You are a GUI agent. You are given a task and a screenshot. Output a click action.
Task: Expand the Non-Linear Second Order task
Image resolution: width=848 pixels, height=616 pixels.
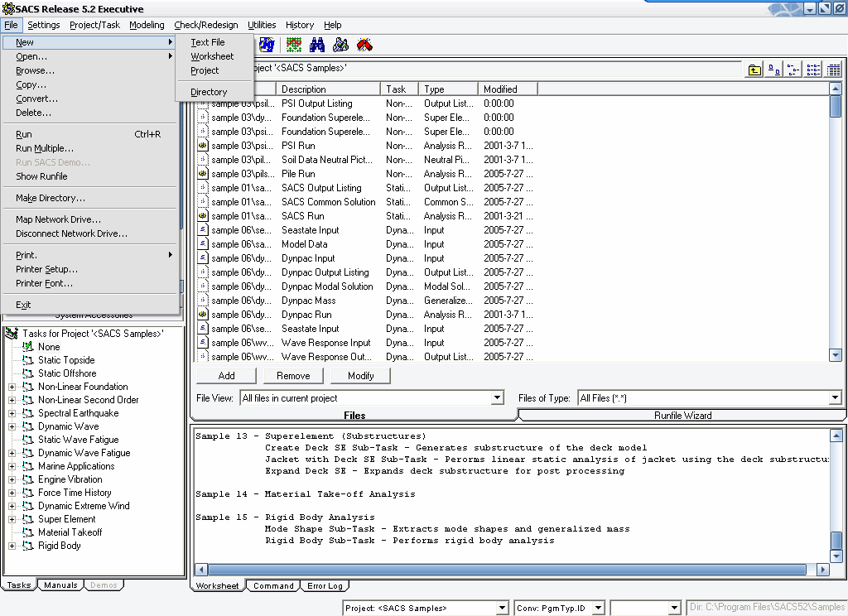pos(12,400)
